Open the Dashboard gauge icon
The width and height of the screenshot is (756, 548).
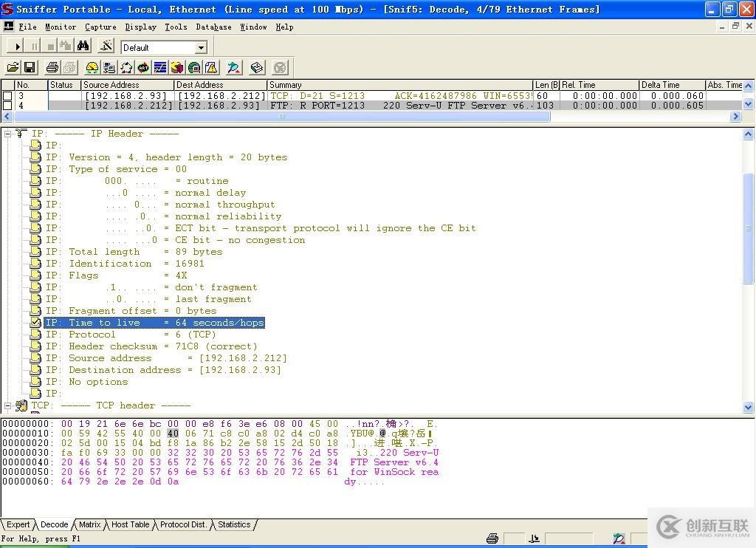click(x=92, y=68)
